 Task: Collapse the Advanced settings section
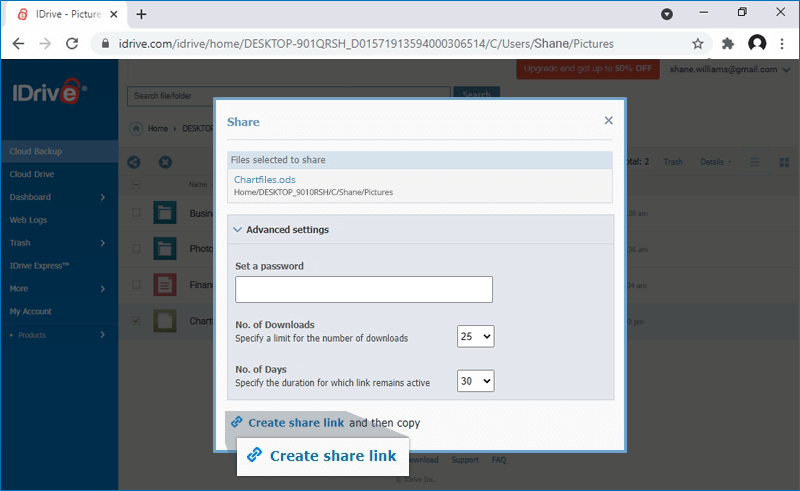pyautogui.click(x=280, y=230)
